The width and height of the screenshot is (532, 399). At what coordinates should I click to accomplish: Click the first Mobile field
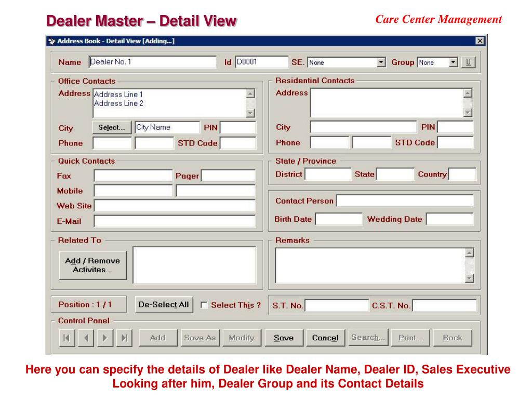[134, 191]
